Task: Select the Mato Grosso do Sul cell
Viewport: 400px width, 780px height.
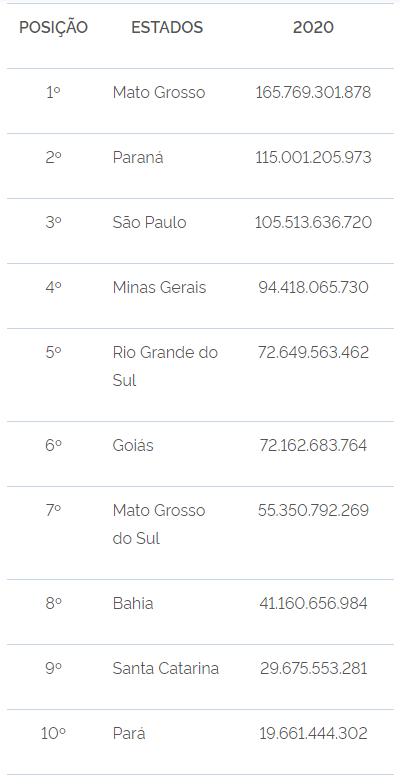Action: coord(159,524)
